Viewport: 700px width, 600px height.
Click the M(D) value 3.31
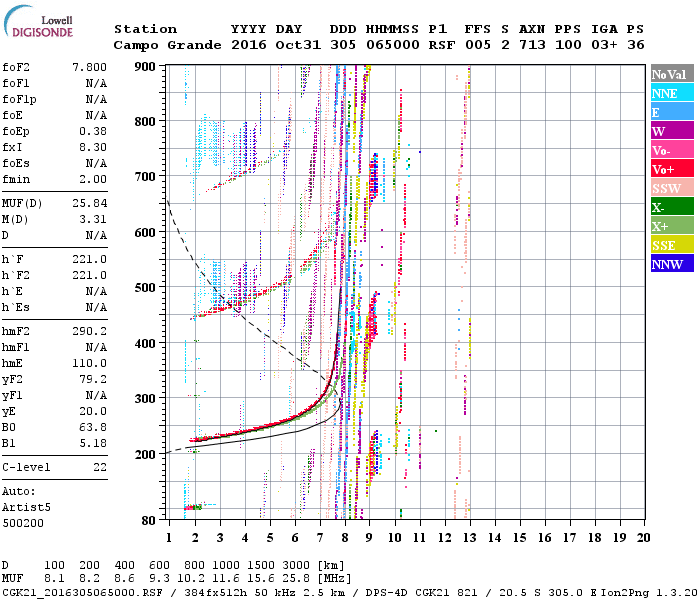93,220
